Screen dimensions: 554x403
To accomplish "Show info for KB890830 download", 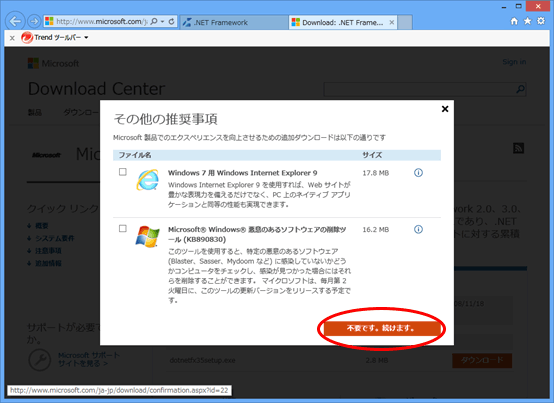I will (x=418, y=230).
